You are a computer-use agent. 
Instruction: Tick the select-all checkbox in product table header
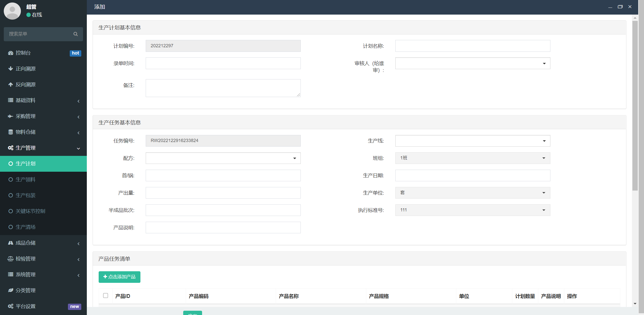106,296
